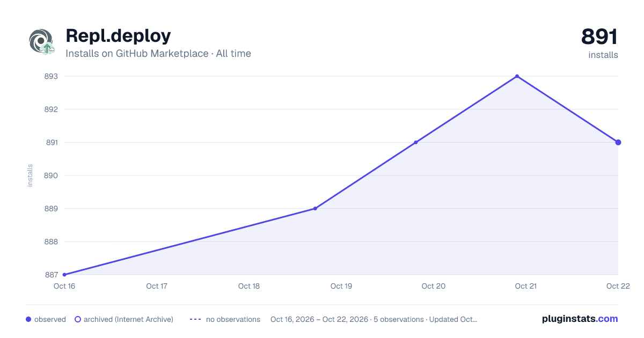The width and height of the screenshot is (644, 338).
Task: Click the 'observed' filled legend marker
Action: [x=28, y=319]
